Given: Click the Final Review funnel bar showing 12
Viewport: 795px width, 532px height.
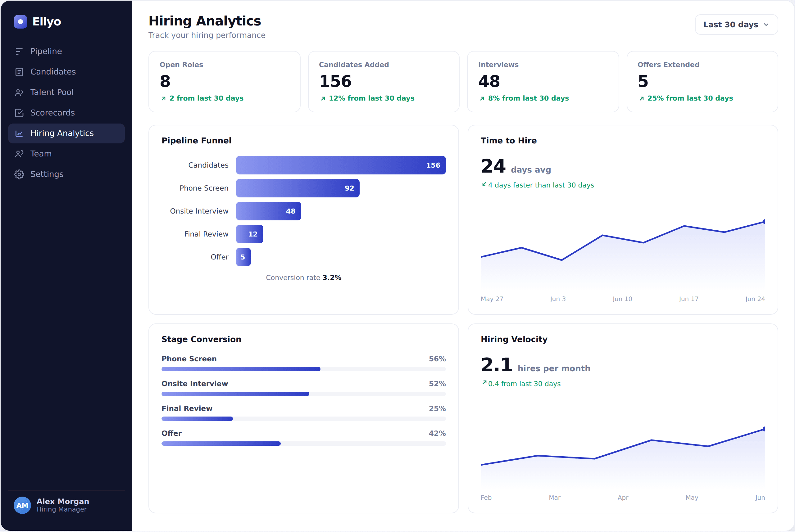Looking at the screenshot, I should 249,234.
